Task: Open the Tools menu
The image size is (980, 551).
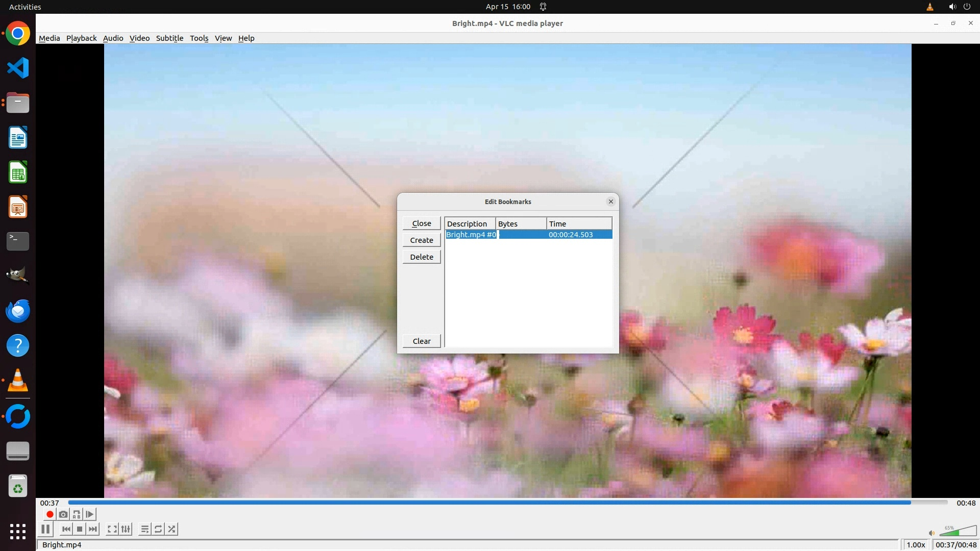Action: coord(199,38)
